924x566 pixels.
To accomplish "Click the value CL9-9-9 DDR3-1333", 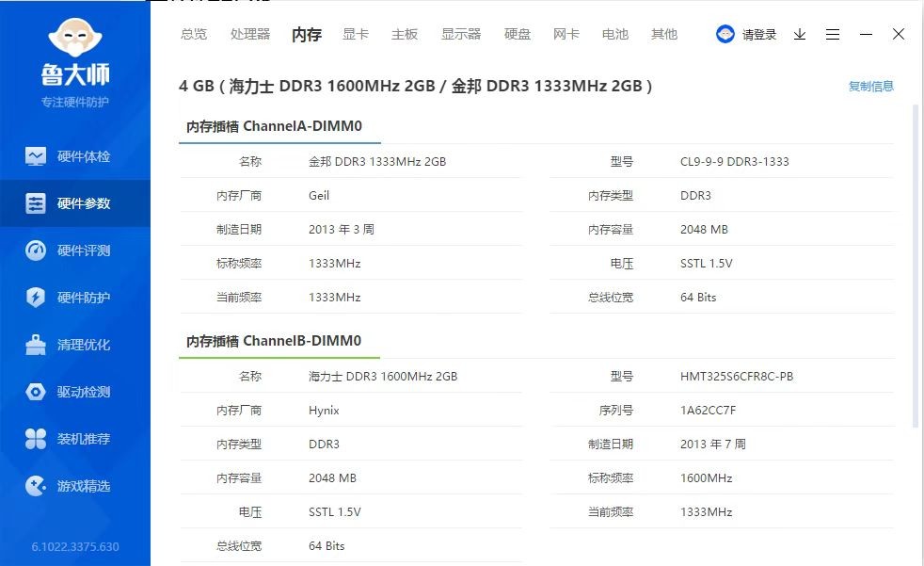I will coord(734,162).
